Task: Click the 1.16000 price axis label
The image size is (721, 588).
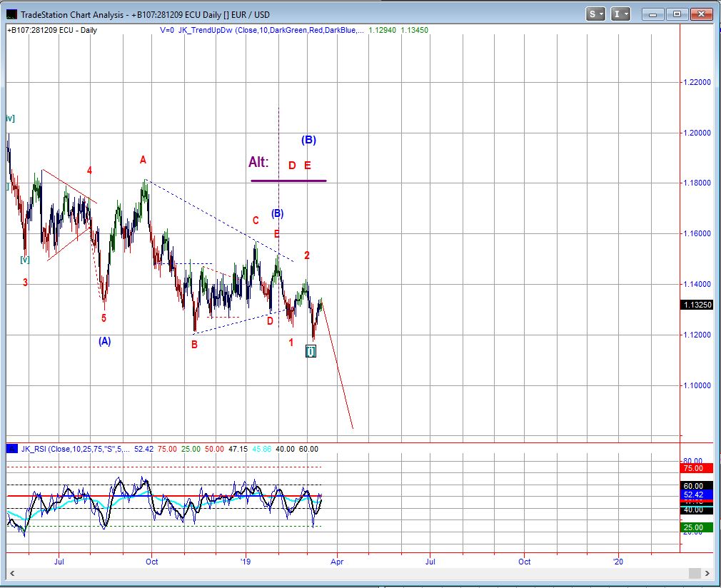Action: pos(697,234)
